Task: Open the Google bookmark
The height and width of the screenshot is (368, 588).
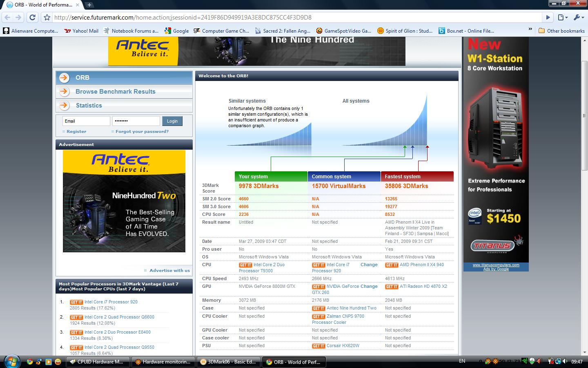Action: 177,31
